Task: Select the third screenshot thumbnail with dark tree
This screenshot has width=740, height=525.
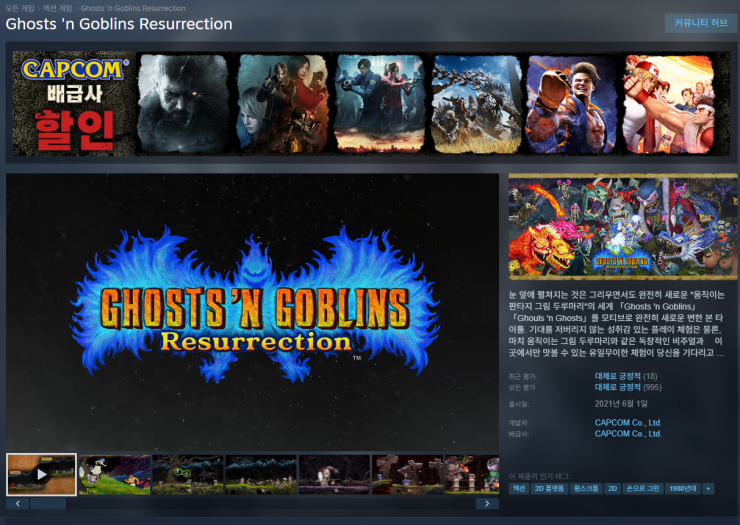Action: coord(188,474)
